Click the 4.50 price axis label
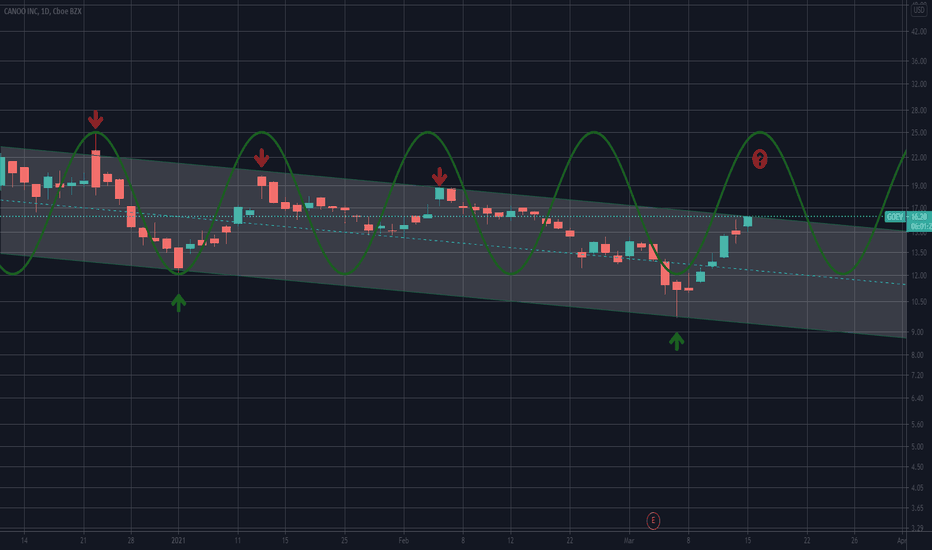The image size is (932, 550). coord(919,467)
